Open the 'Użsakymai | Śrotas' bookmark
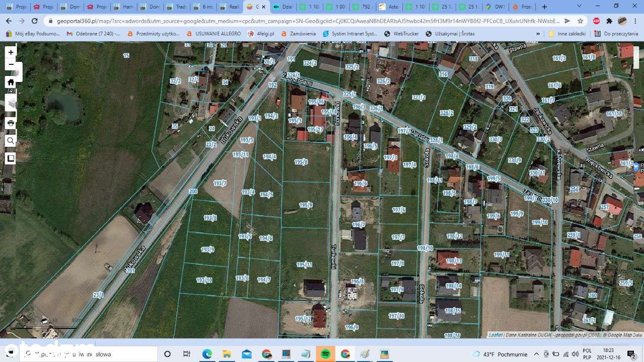This screenshot has height=362, width=644. pos(450,34)
